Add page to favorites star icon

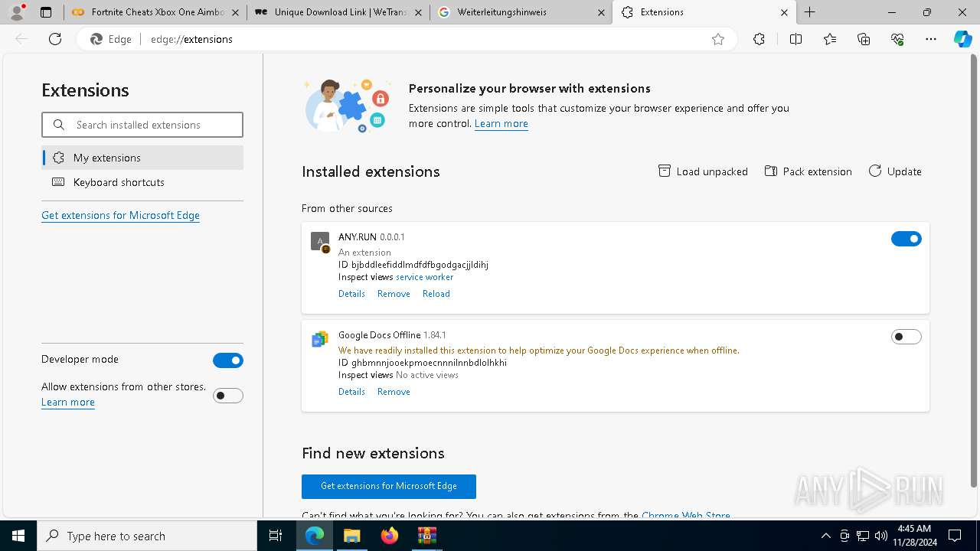click(x=717, y=39)
